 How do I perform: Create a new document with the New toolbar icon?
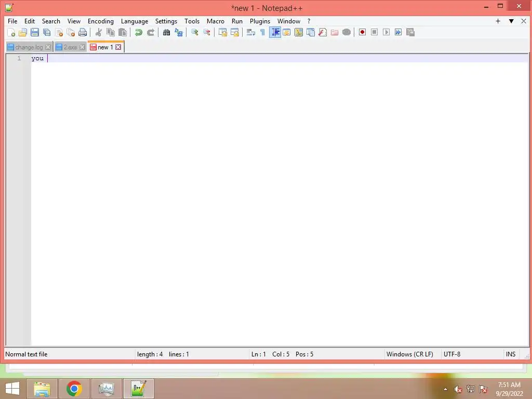[11, 32]
